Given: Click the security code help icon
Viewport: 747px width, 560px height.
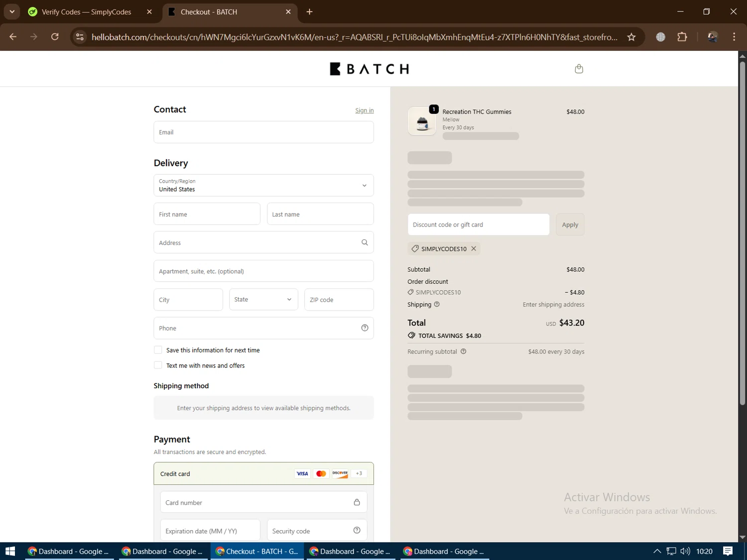Looking at the screenshot, I should (357, 531).
